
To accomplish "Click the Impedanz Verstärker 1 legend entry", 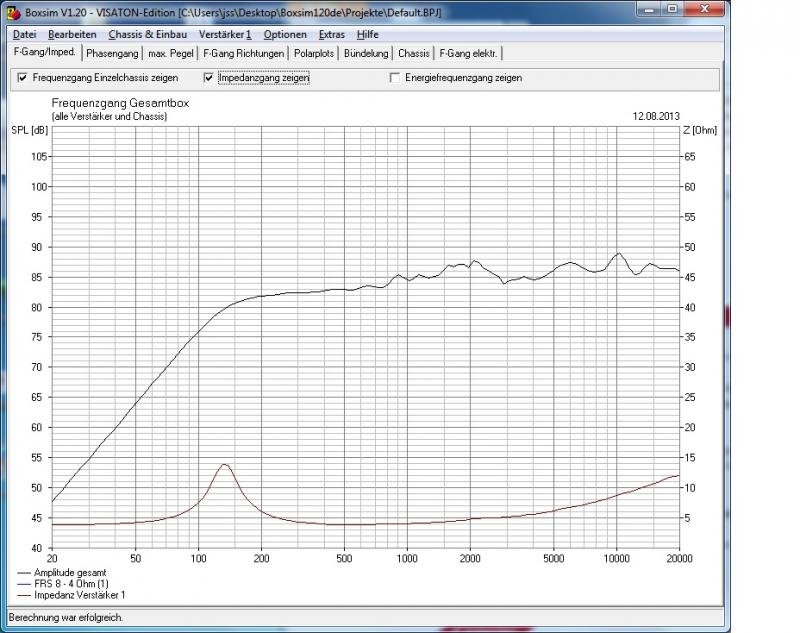I will pyautogui.click(x=72, y=594).
